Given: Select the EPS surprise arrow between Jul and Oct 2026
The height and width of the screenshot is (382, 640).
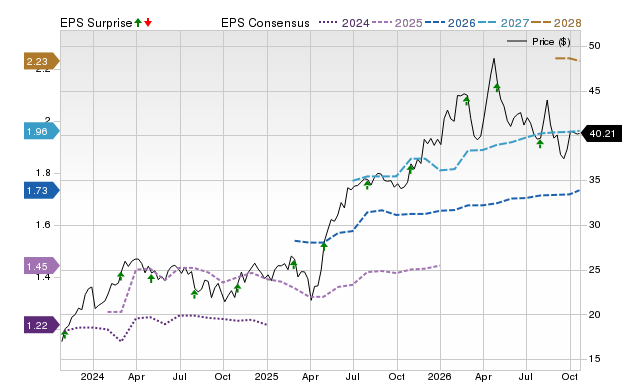Looking at the screenshot, I should pyautogui.click(x=540, y=143).
